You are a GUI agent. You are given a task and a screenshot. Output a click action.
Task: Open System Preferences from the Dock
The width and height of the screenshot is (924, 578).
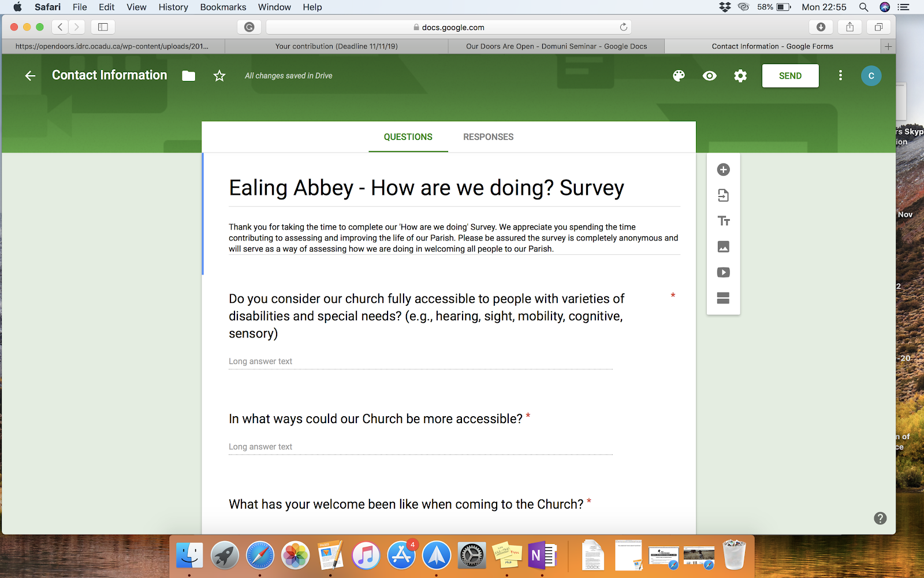pos(472,556)
